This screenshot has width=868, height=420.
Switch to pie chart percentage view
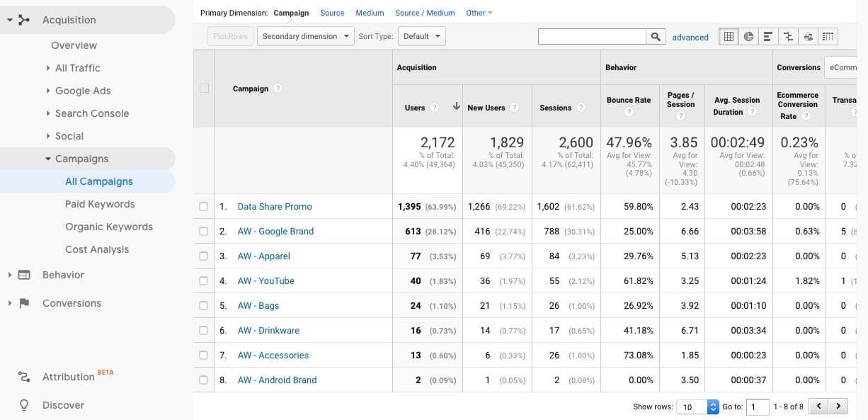point(748,37)
